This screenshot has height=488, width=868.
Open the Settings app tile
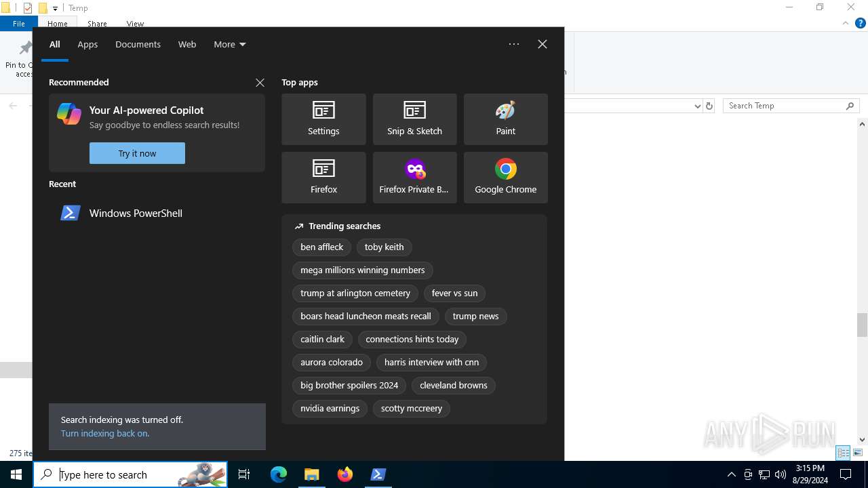(x=323, y=119)
